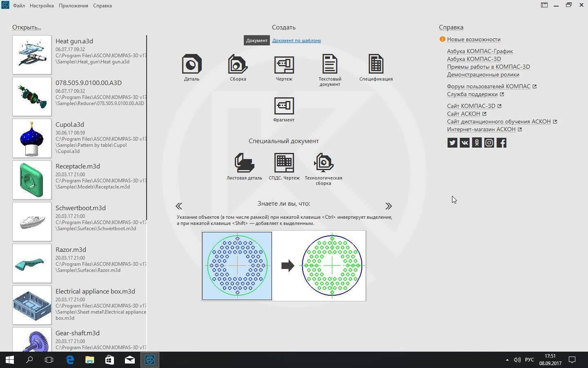Open the Windows Store from the taskbar

point(109,360)
